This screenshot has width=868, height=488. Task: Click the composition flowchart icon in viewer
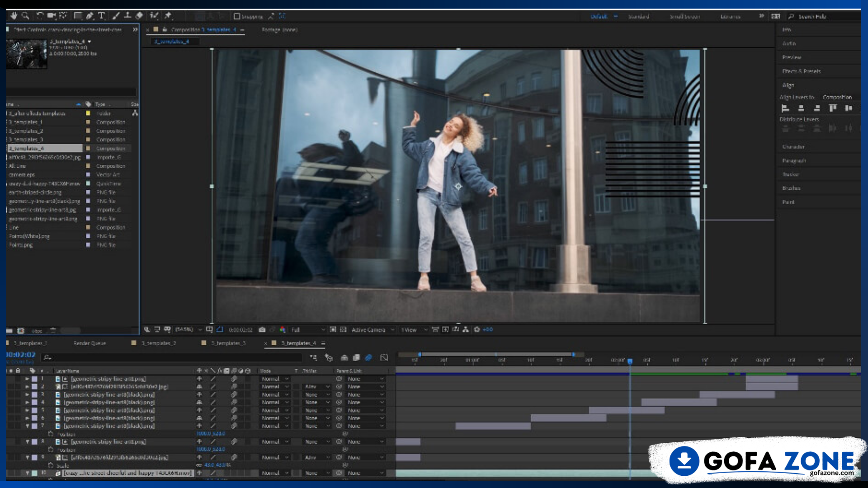point(466,330)
